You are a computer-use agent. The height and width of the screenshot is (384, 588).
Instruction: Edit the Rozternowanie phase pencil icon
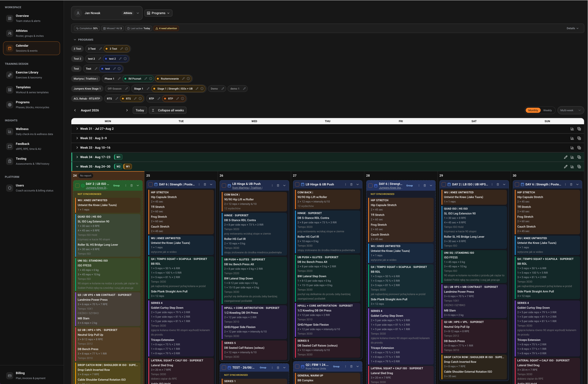point(183,79)
